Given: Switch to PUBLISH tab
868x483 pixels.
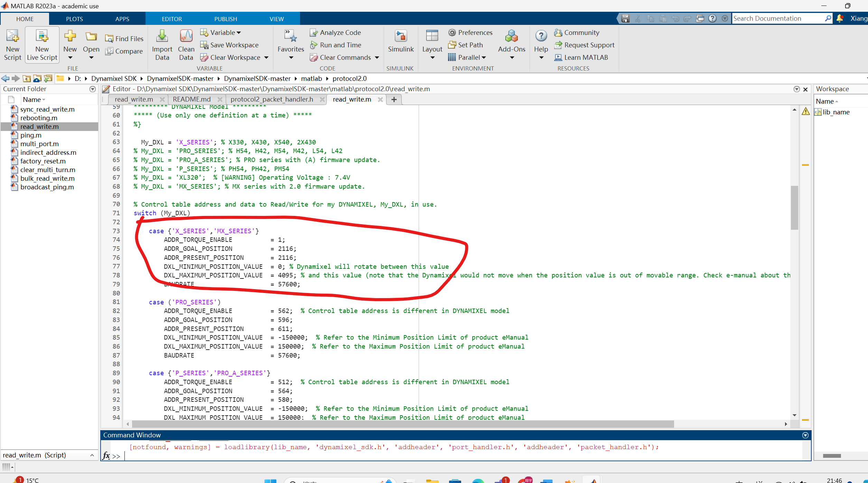Looking at the screenshot, I should pyautogui.click(x=226, y=19).
